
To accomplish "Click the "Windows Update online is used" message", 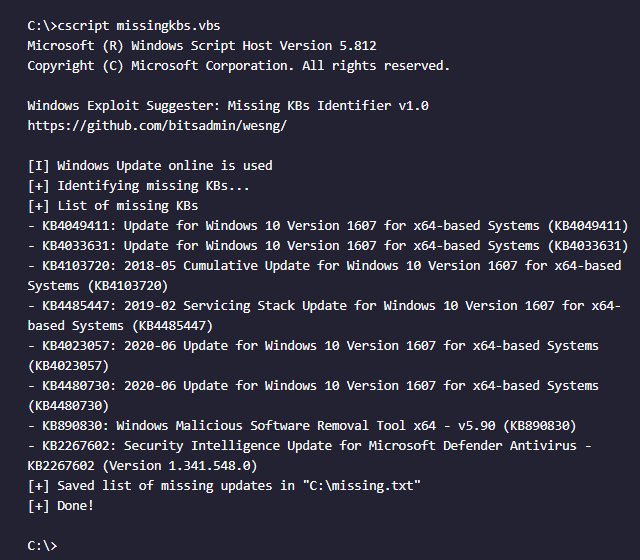I will pyautogui.click(x=164, y=165).
